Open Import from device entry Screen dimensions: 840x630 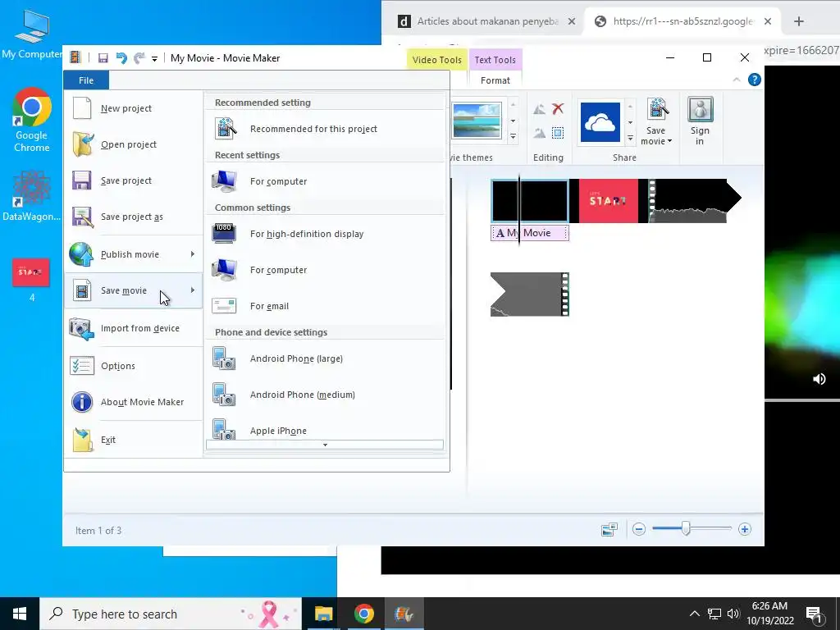click(133, 328)
